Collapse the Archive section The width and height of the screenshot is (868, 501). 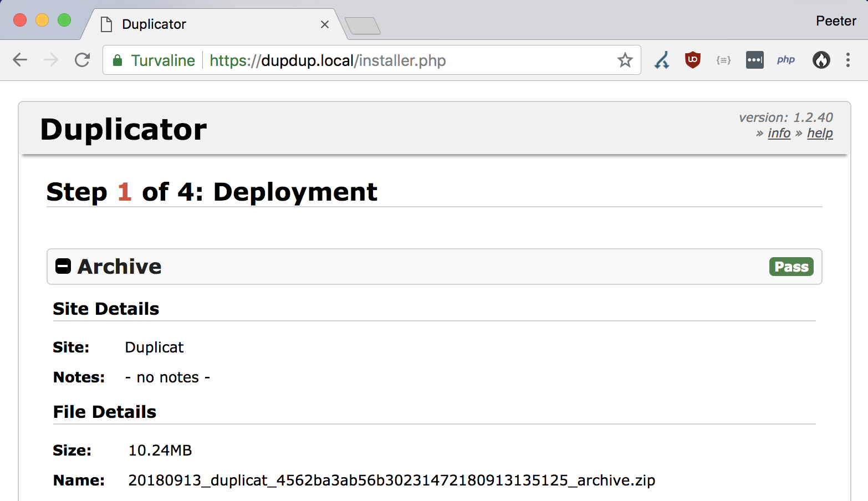pos(63,267)
